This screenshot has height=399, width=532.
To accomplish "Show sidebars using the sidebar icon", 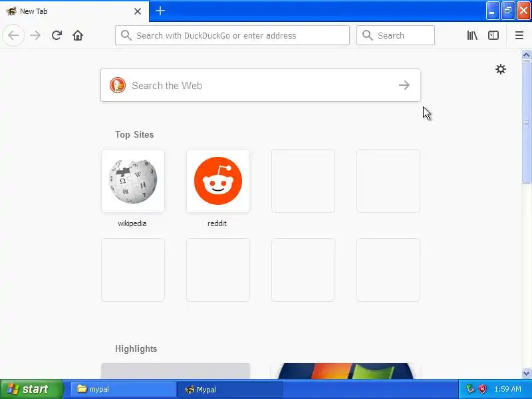I will pyautogui.click(x=493, y=35).
